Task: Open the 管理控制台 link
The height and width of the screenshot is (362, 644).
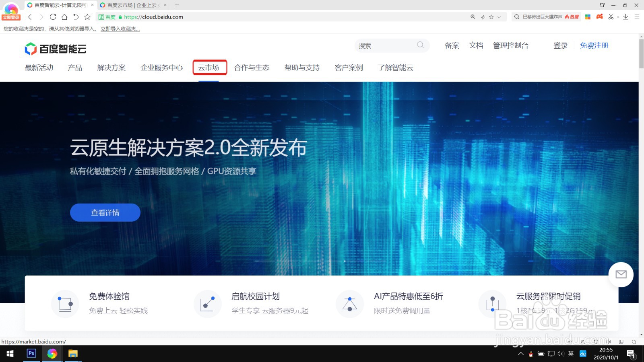Action: click(x=511, y=45)
